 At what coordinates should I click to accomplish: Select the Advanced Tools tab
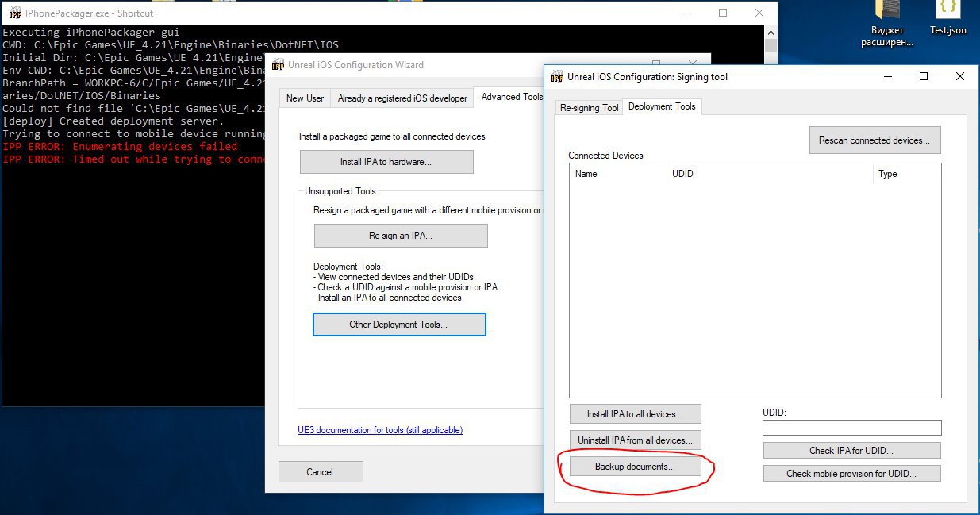[511, 96]
